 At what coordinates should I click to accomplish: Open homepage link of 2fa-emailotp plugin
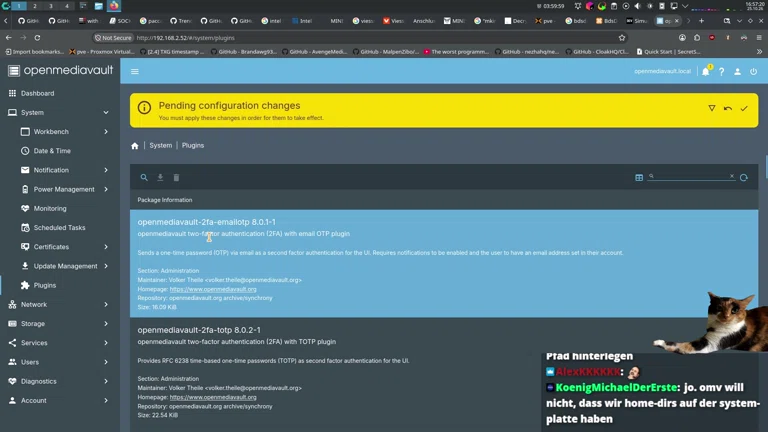coord(213,289)
